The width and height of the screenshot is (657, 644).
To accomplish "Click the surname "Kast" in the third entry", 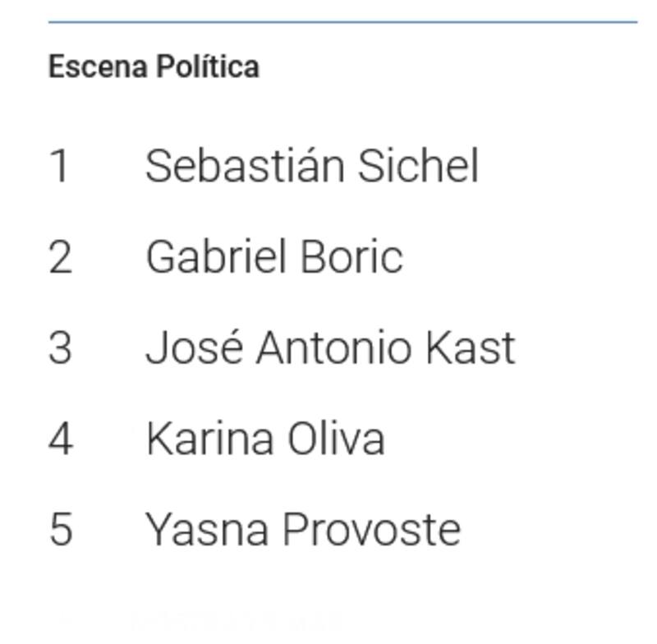I will pos(470,347).
